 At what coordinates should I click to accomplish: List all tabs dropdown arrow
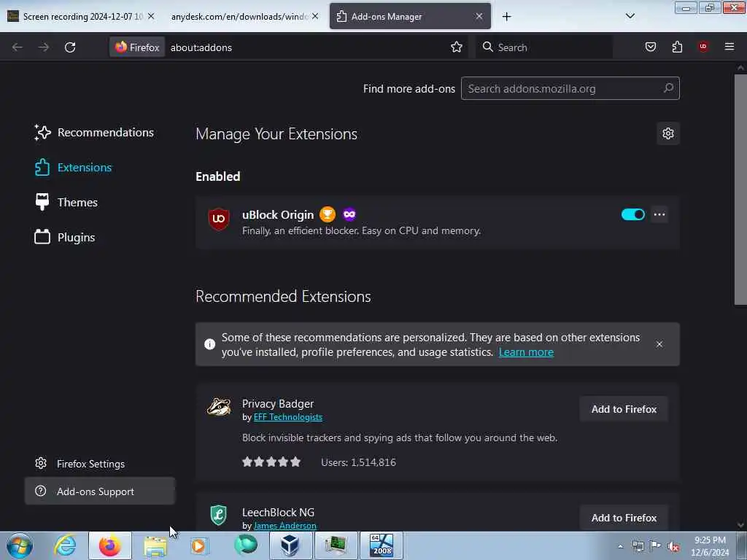tap(630, 16)
